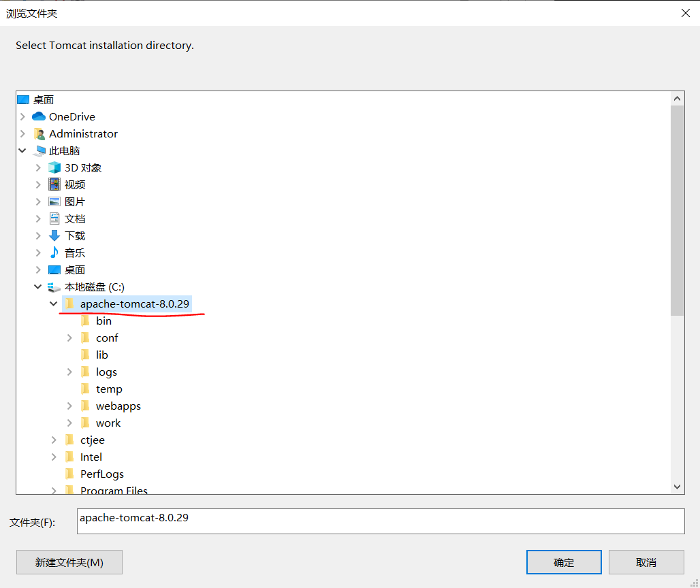The height and width of the screenshot is (588, 700).
Task: Expand the 图片 node
Action: (x=38, y=201)
